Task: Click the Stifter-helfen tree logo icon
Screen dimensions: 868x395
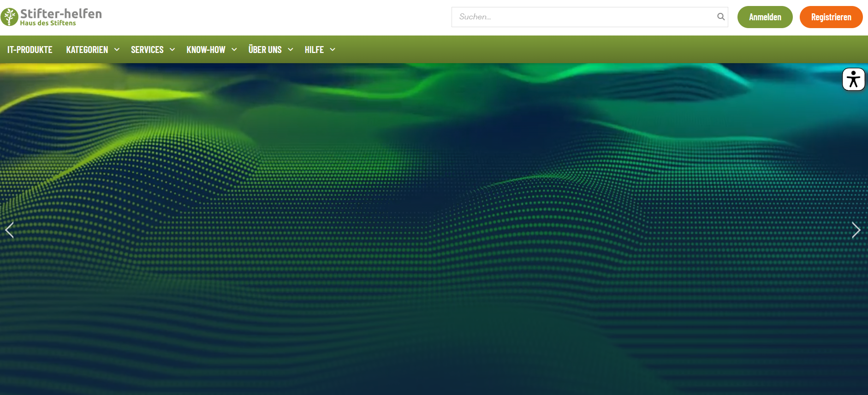Action: pos(9,17)
